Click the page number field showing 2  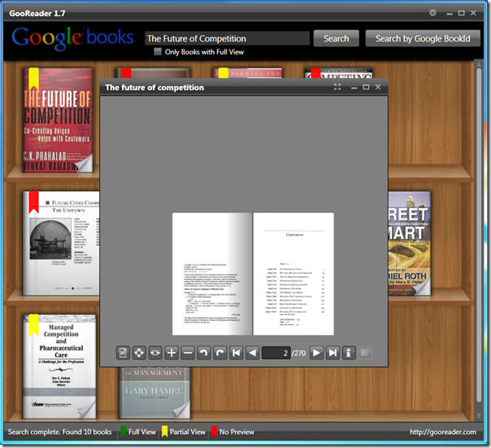[276, 353]
